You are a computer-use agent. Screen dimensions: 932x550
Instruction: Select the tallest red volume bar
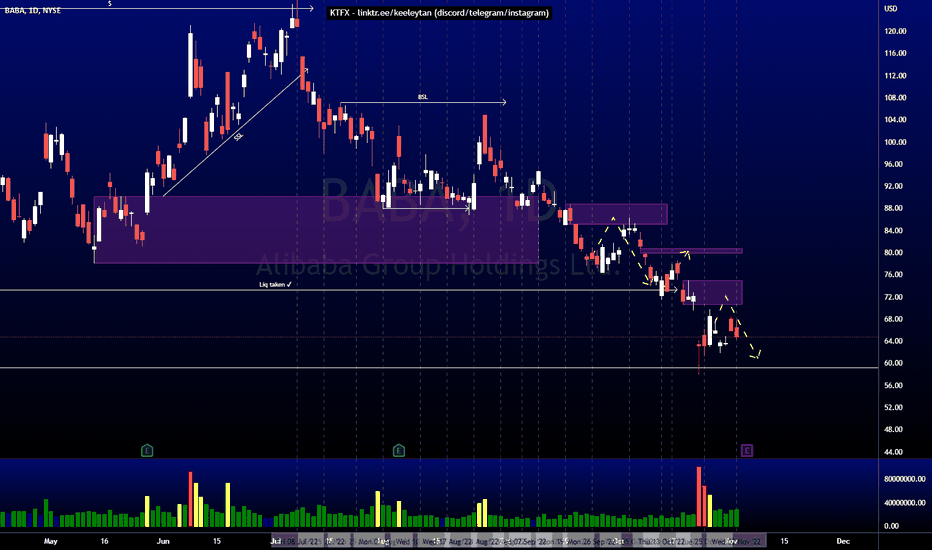(x=699, y=496)
